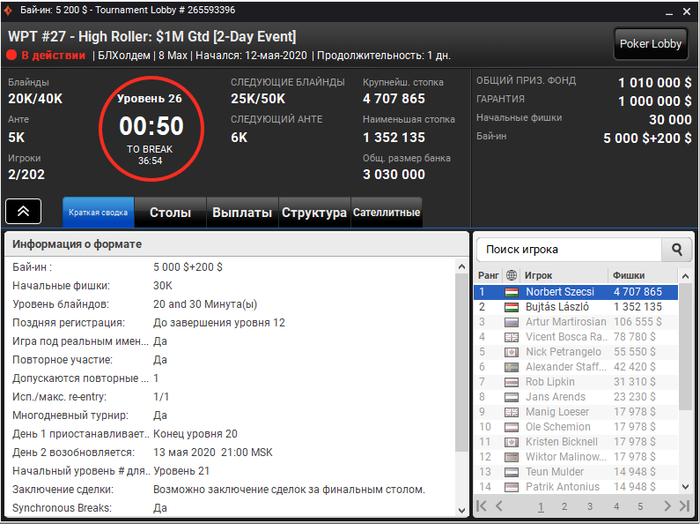This screenshot has height=524, width=700.
Task: Click the player list scroll down arrow
Action: pos(685,487)
